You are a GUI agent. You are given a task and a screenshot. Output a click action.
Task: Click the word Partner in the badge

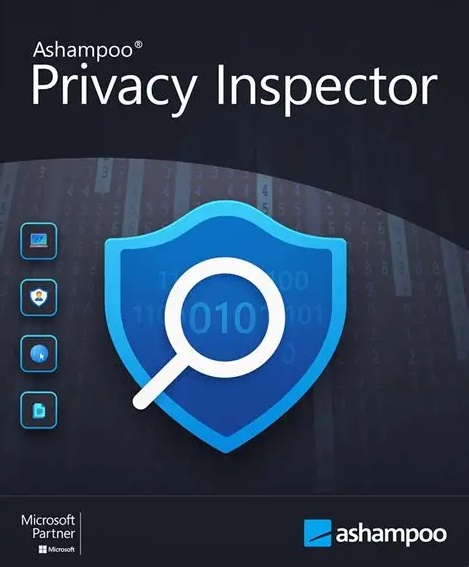coord(54,533)
